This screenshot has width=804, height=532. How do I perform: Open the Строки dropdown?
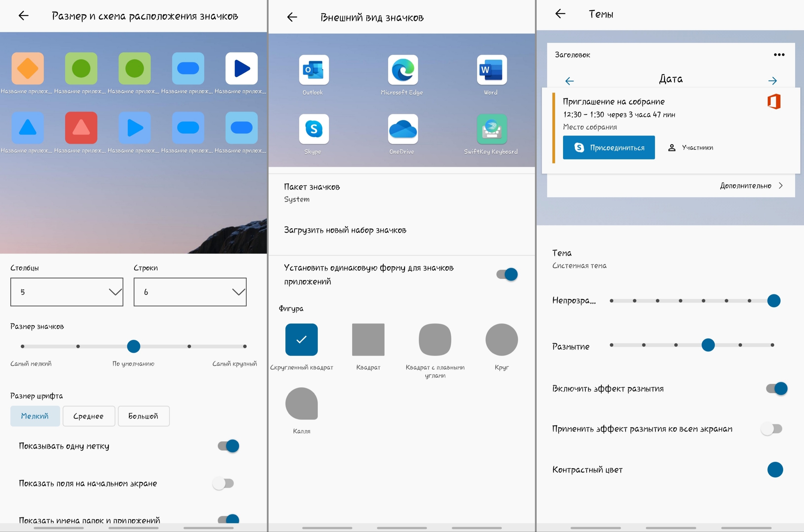(190, 292)
